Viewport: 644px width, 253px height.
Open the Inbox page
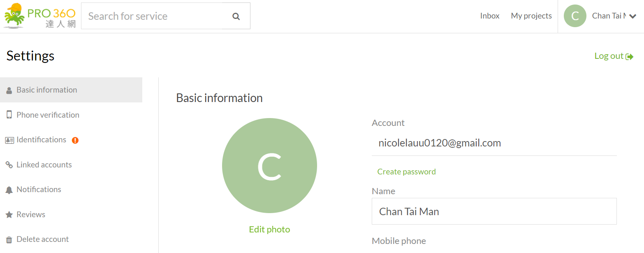tap(489, 16)
